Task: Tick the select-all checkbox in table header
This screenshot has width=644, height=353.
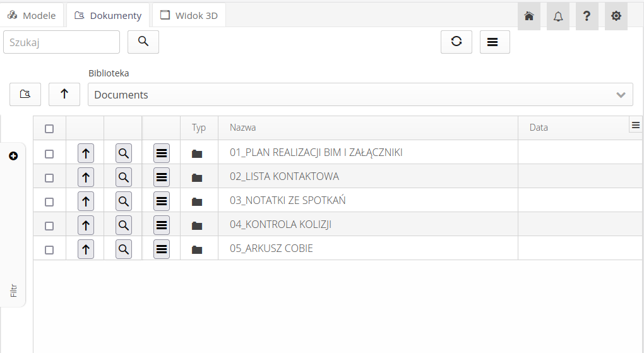Action: point(49,129)
